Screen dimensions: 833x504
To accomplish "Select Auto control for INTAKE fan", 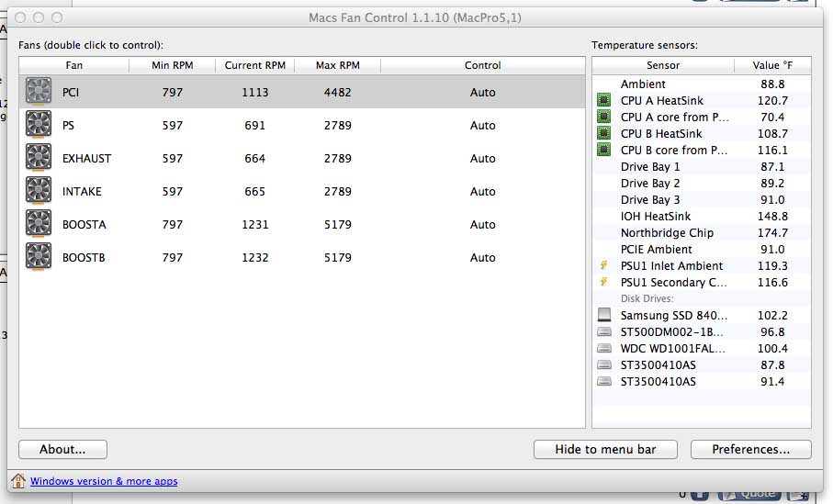I will tap(482, 191).
